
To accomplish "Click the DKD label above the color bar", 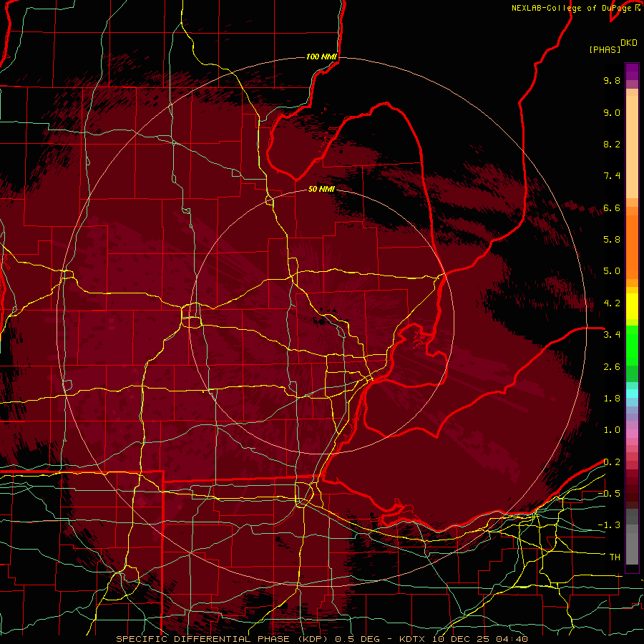I will pyautogui.click(x=629, y=43).
